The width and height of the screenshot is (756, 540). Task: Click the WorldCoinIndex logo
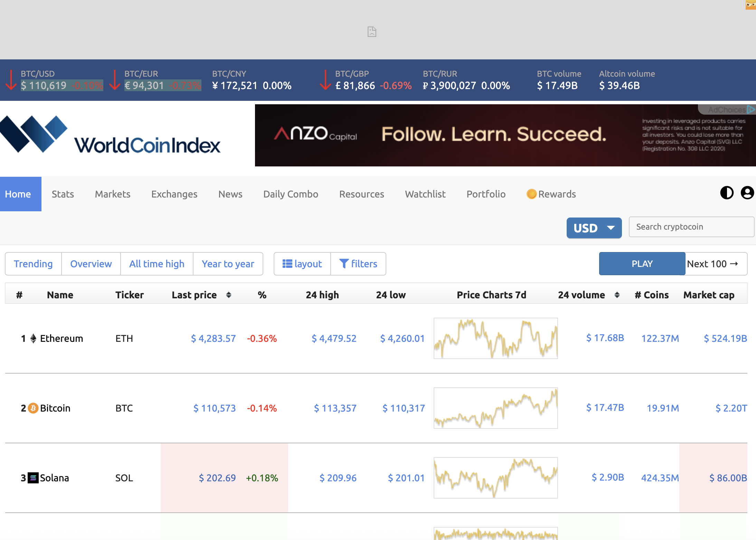coord(110,135)
